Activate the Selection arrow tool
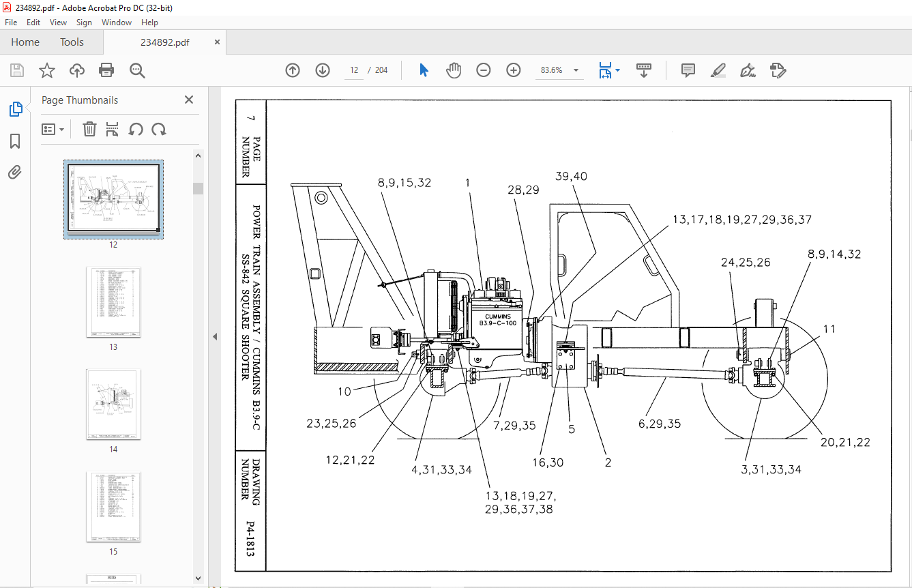 click(424, 70)
